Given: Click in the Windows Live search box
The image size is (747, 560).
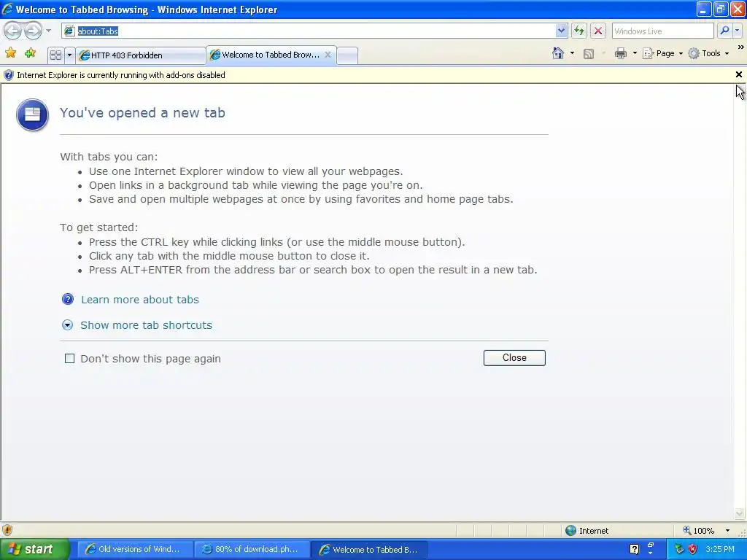Looking at the screenshot, I should tap(662, 31).
